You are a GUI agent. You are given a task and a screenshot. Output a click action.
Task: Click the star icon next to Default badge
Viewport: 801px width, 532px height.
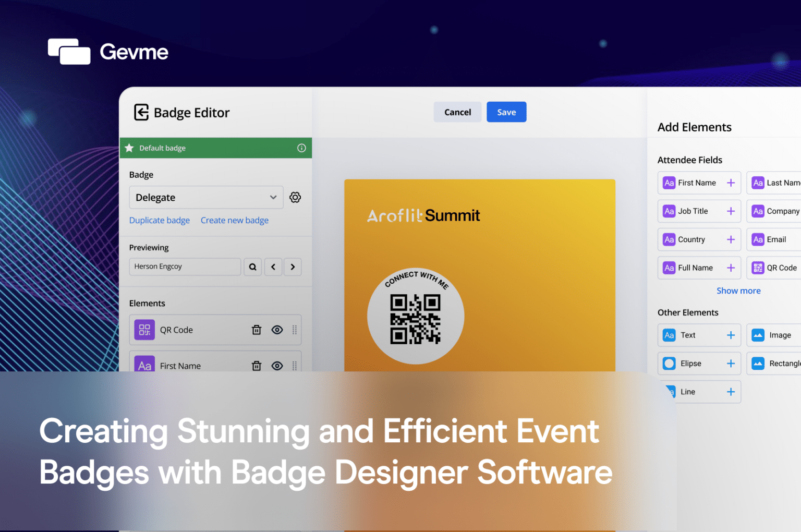coord(129,148)
